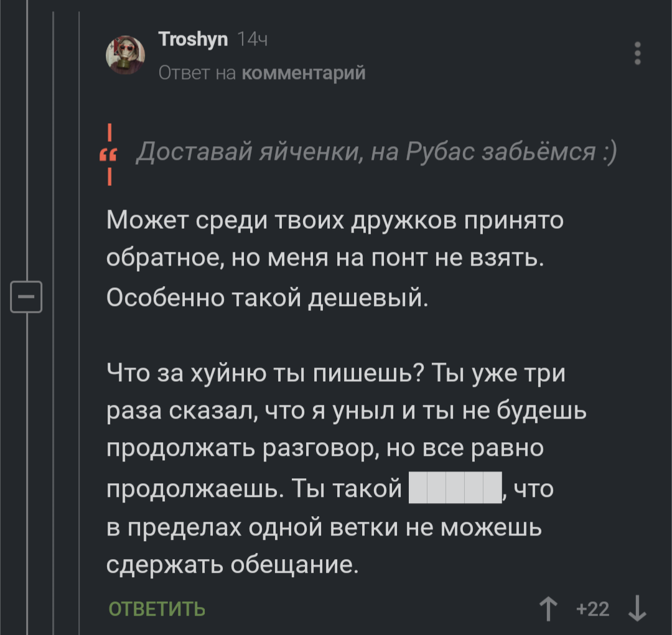Open the three-dot comment options menu
The image size is (672, 635).
point(637,53)
